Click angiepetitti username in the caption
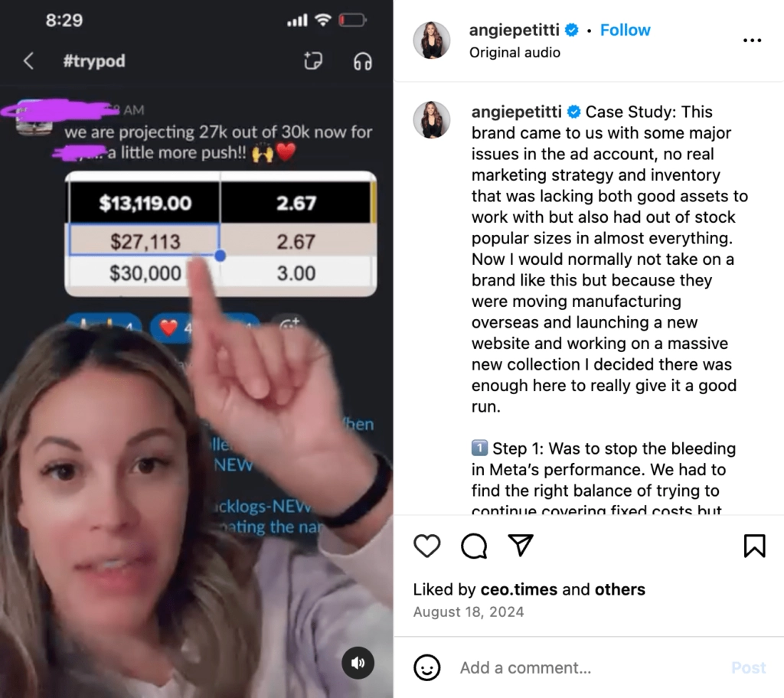 517,112
